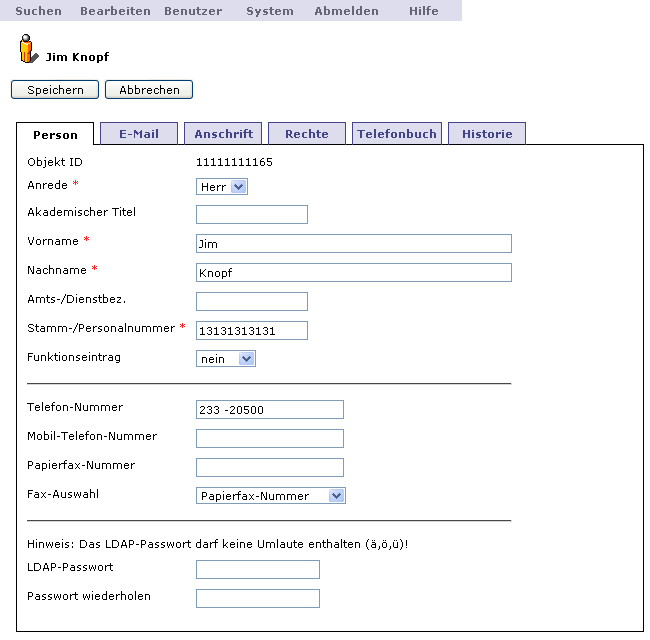Click the Telefon-Nummer field

pos(270,409)
